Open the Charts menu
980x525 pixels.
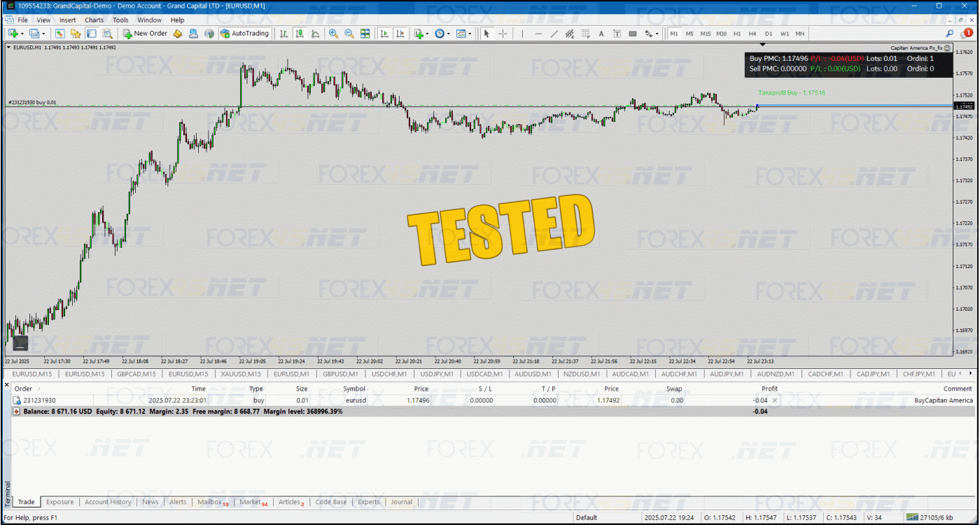coord(94,20)
